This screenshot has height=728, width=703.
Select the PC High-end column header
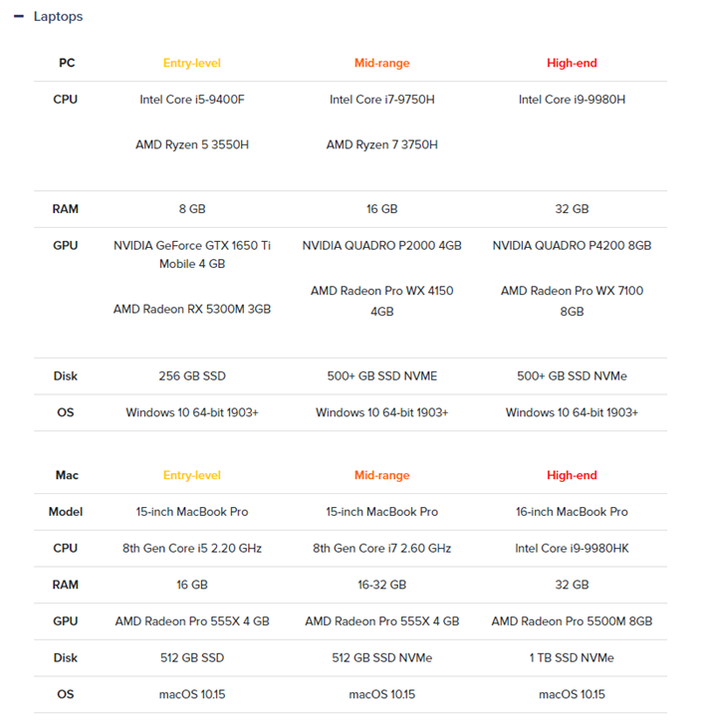(x=572, y=63)
